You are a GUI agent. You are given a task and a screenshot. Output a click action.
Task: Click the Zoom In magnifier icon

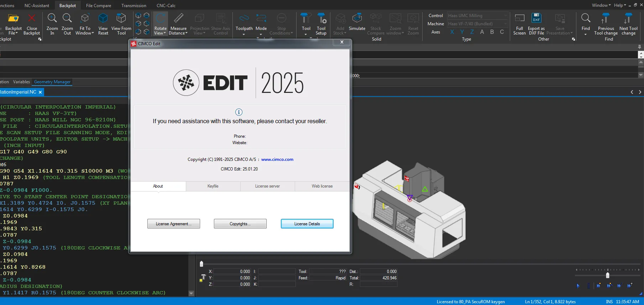pos(52,18)
